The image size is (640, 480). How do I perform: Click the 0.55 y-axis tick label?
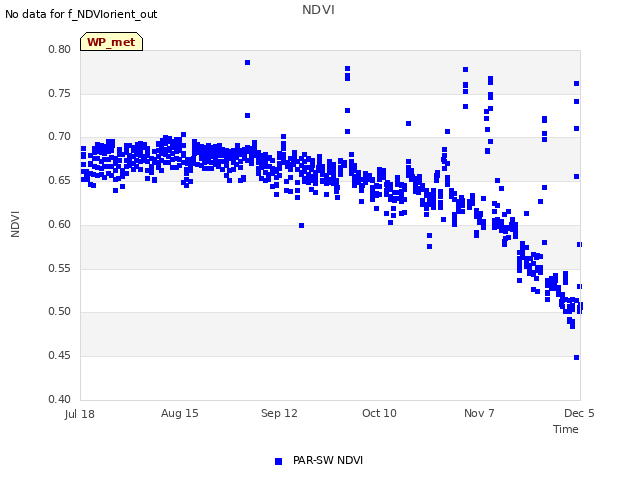point(60,269)
